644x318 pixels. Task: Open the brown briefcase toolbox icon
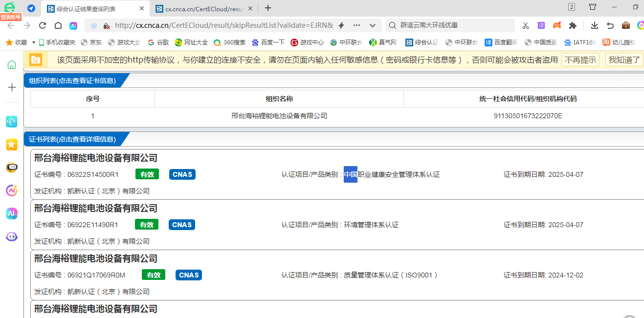(x=626, y=25)
